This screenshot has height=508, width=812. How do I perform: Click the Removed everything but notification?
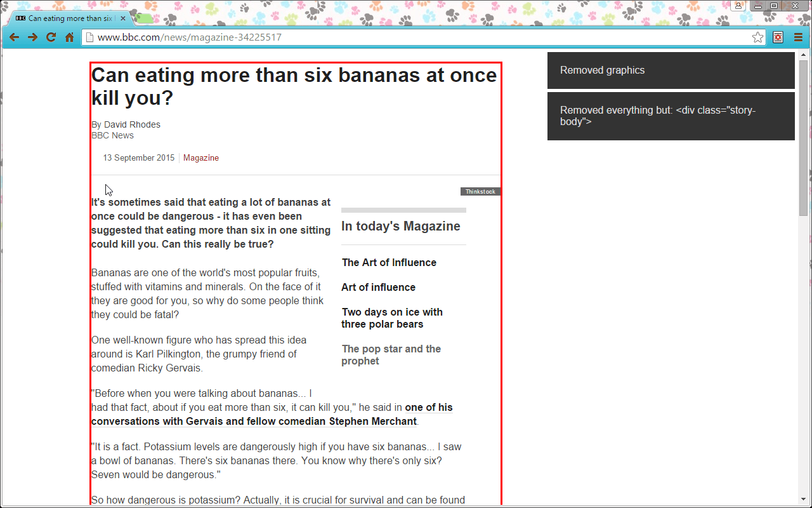pyautogui.click(x=671, y=116)
